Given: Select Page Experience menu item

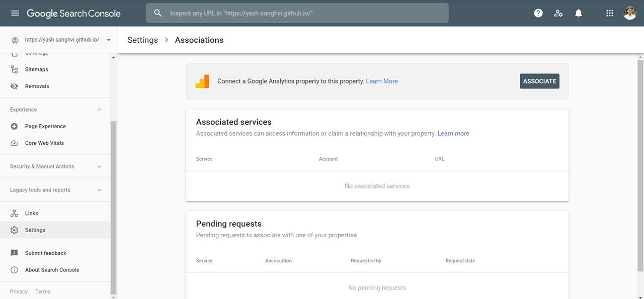Looking at the screenshot, I should pos(45,127).
